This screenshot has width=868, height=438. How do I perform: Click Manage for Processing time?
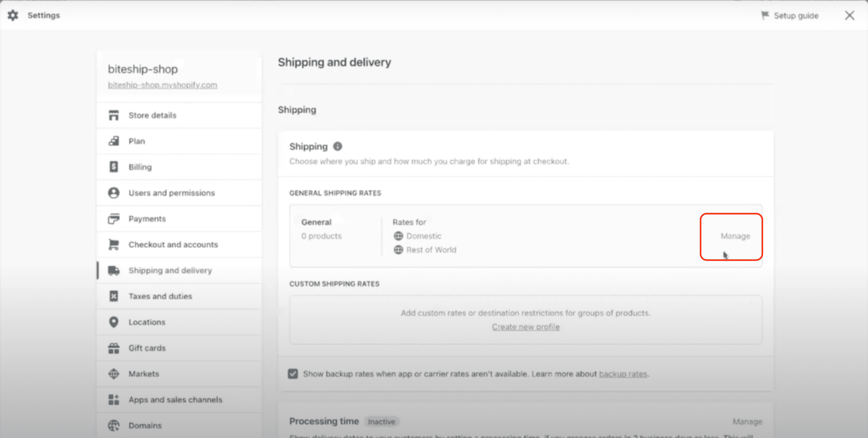coord(747,421)
